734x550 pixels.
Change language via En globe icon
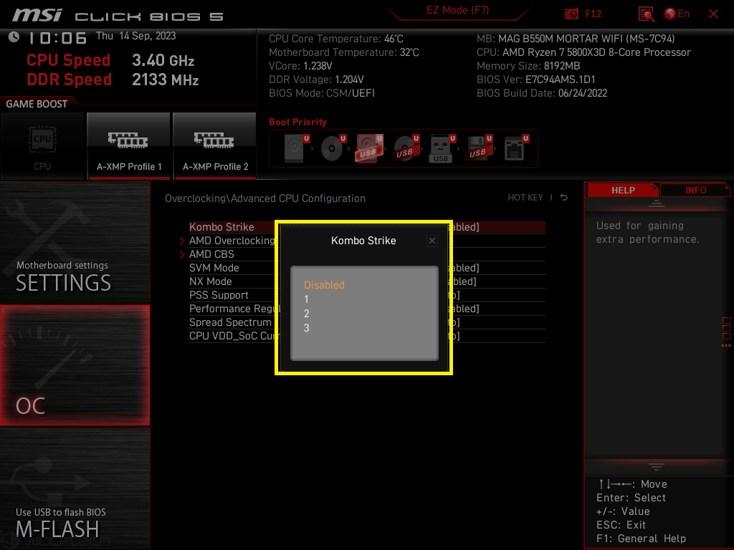click(677, 14)
